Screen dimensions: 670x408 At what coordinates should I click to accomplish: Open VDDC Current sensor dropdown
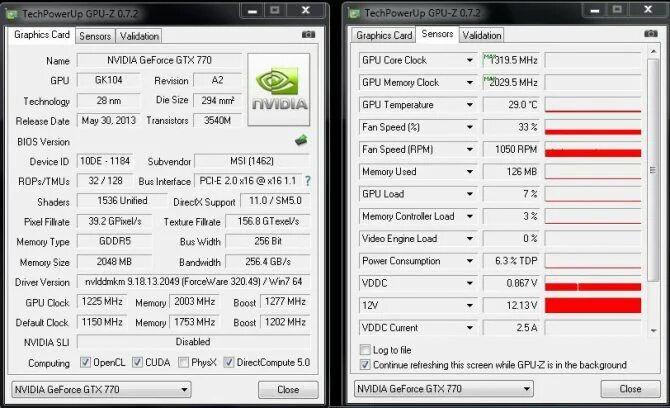pyautogui.click(x=470, y=328)
